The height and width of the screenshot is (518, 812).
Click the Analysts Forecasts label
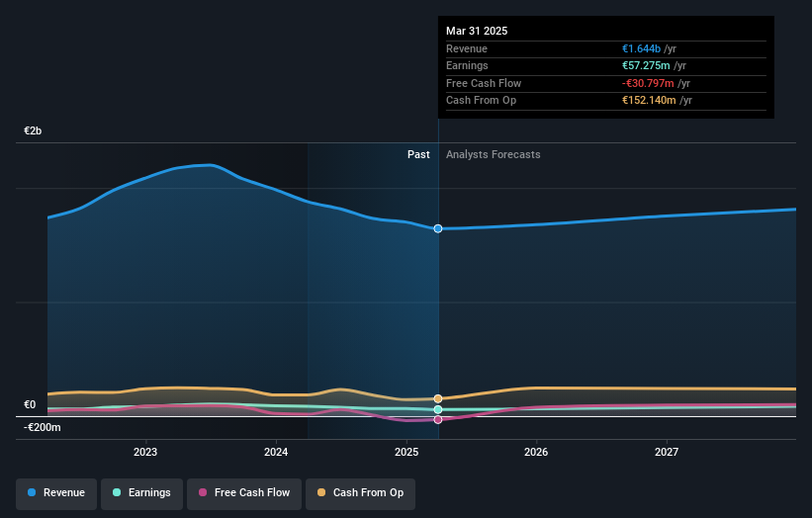click(493, 155)
